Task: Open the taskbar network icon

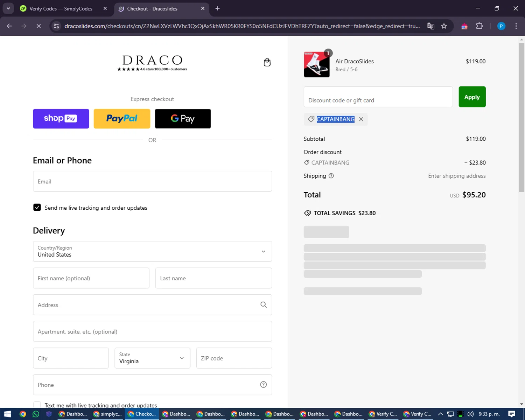Action: pyautogui.click(x=450, y=414)
